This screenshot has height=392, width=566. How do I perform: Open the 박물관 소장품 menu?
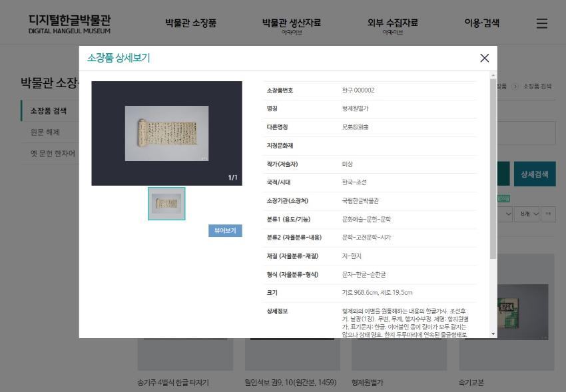pyautogui.click(x=190, y=23)
